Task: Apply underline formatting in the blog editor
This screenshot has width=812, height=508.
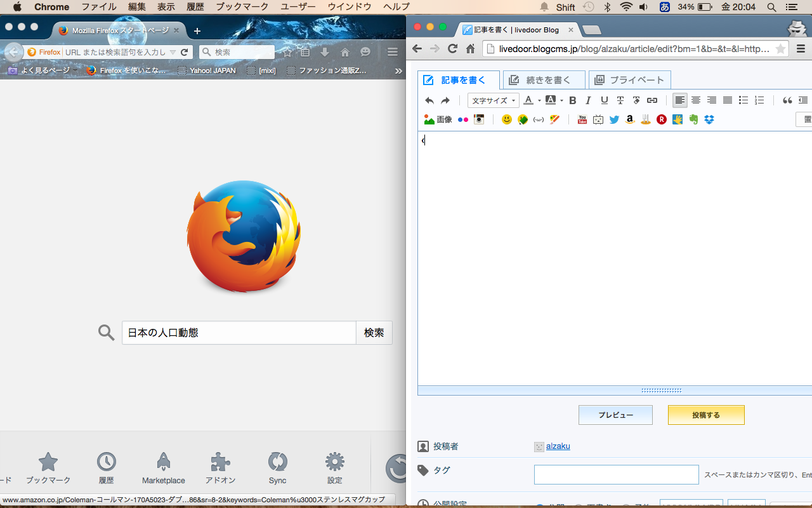Action: pos(604,100)
